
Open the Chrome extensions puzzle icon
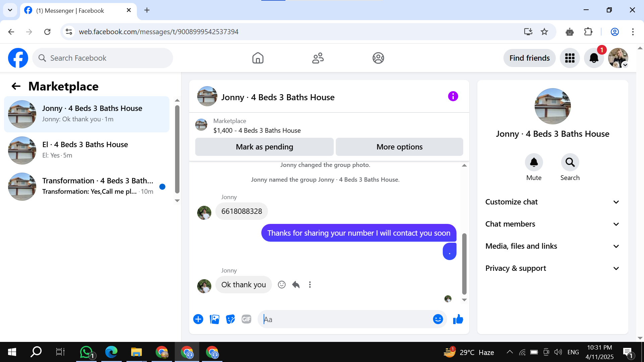588,32
